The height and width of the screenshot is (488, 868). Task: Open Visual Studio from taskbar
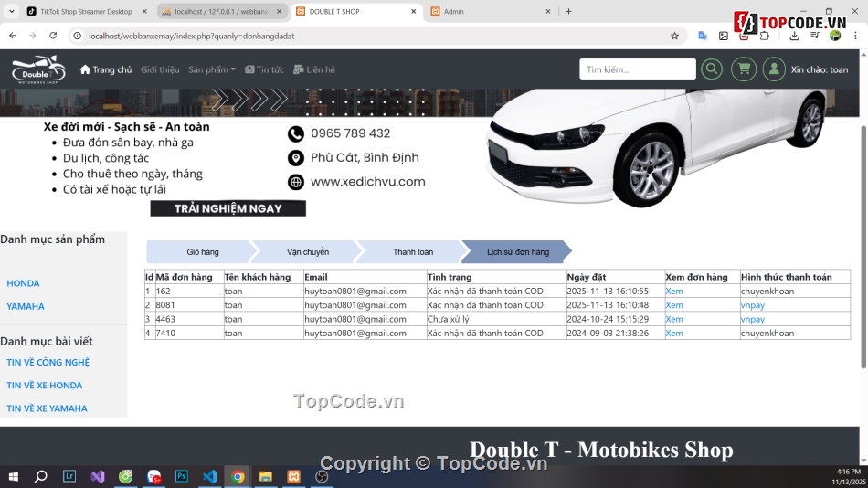(98, 476)
